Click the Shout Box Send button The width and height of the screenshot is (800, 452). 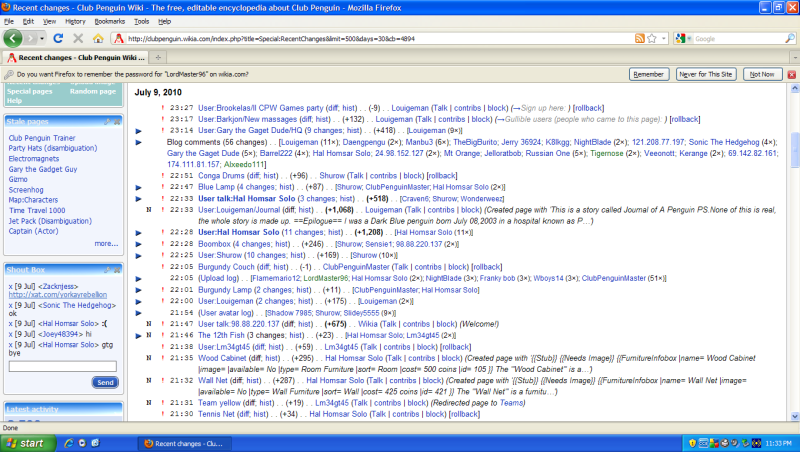point(105,382)
